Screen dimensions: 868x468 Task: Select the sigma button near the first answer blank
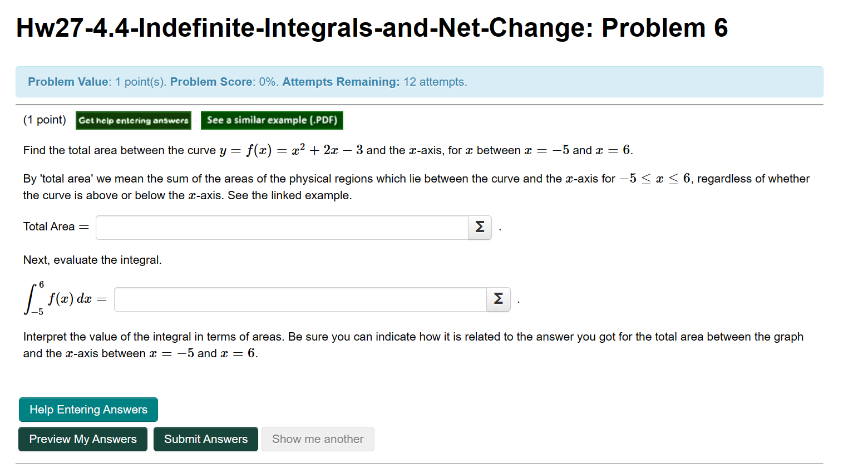point(479,227)
